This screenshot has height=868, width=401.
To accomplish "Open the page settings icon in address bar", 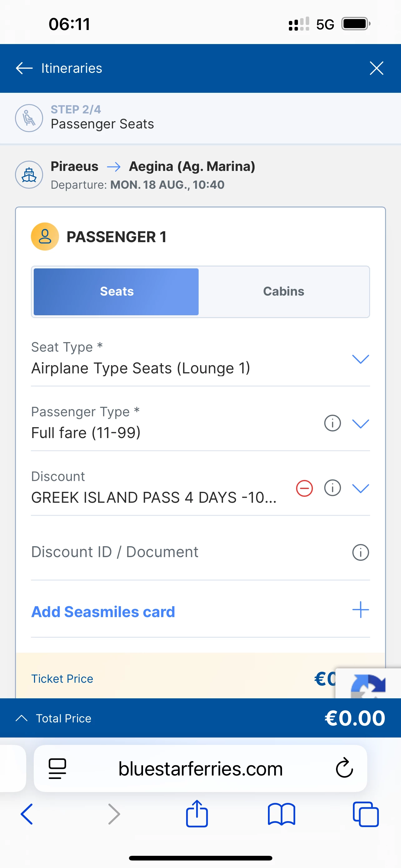I will pos(57,768).
